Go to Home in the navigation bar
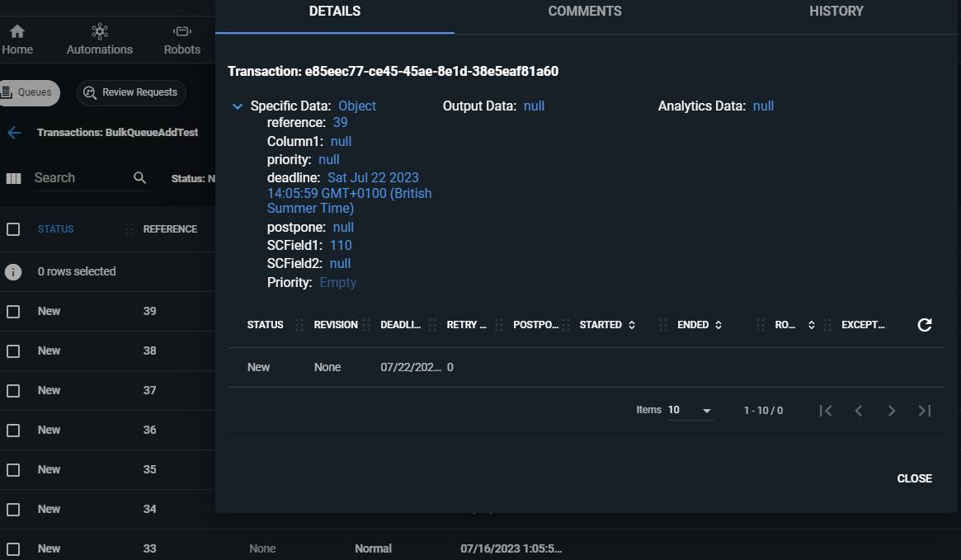Viewport: 961px width, 560px height. point(17,40)
